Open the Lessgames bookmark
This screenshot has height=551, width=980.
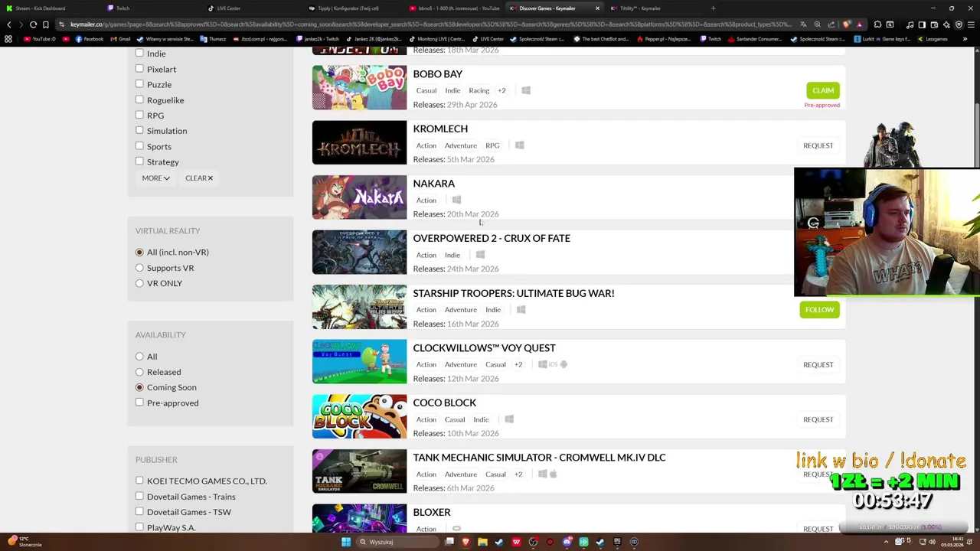933,39
